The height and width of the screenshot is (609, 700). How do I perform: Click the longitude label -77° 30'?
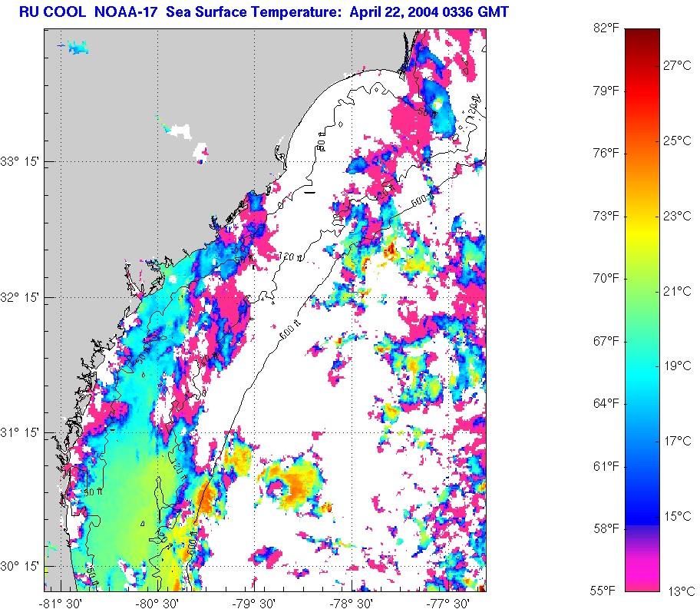pyautogui.click(x=448, y=603)
